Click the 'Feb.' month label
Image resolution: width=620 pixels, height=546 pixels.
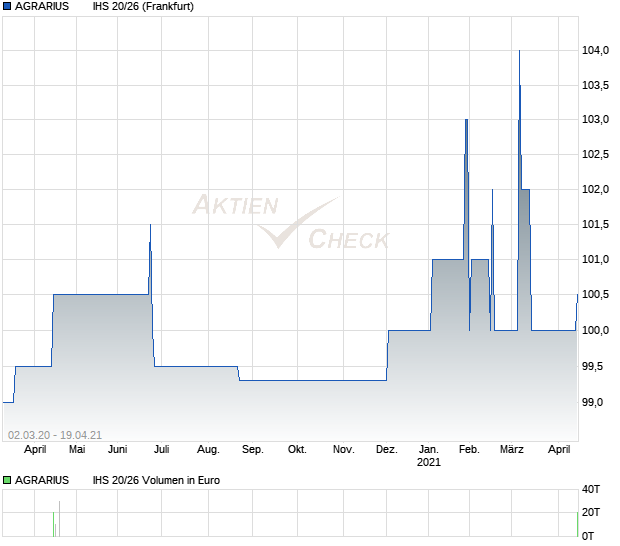(469, 449)
